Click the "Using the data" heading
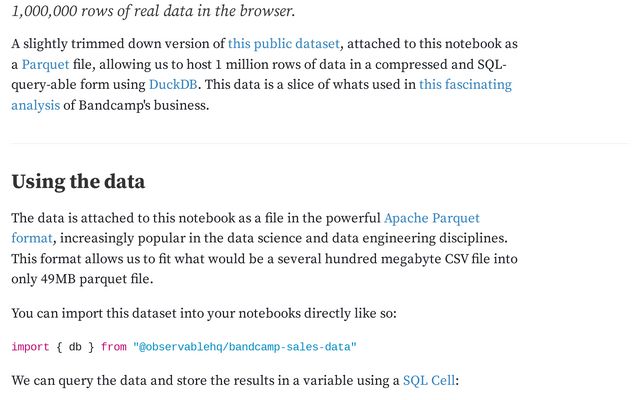Viewport: 640px width, 400px height. pos(78,182)
